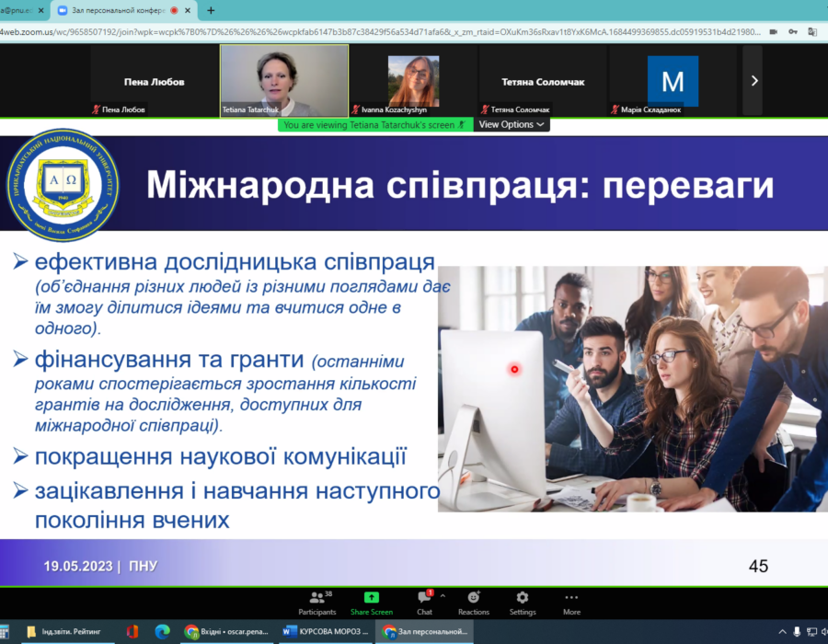Launch Microsoft Edge from the taskbar
This screenshot has height=644, width=828.
coord(162,631)
